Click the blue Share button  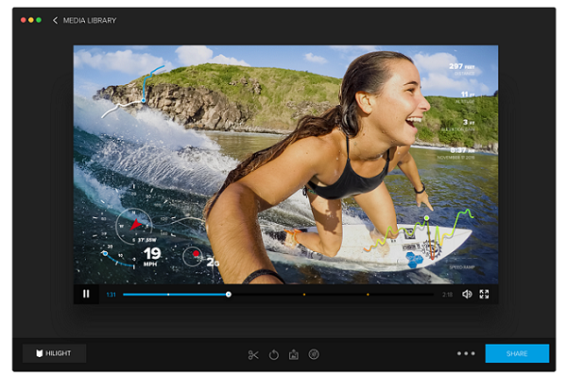[x=517, y=353]
